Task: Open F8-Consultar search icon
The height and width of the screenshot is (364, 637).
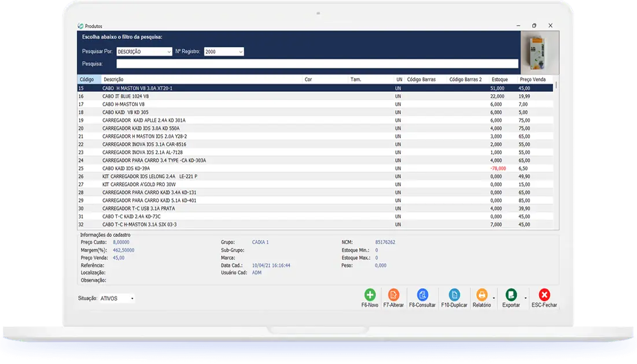Action: tap(422, 295)
